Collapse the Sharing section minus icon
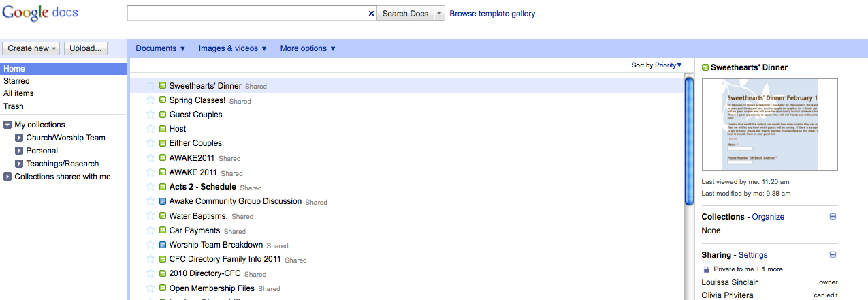This screenshot has height=300, width=868. (x=833, y=255)
